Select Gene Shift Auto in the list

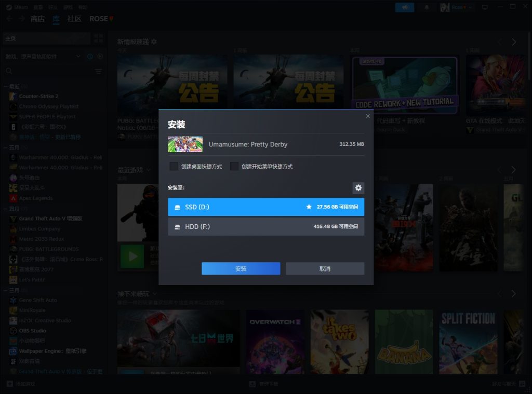[x=38, y=300]
